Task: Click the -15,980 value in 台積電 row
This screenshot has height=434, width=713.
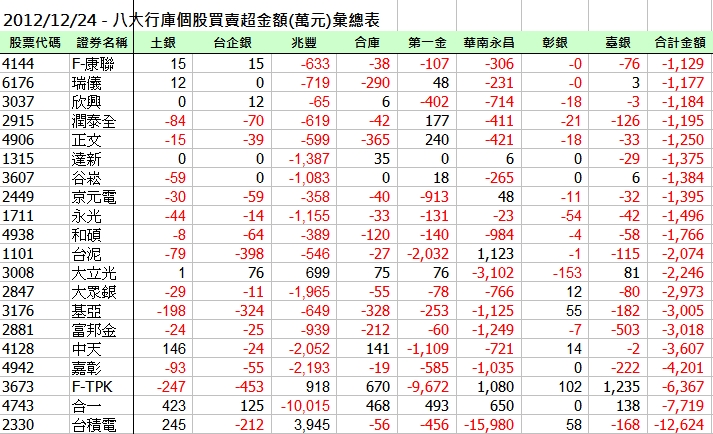Action: pos(489,425)
